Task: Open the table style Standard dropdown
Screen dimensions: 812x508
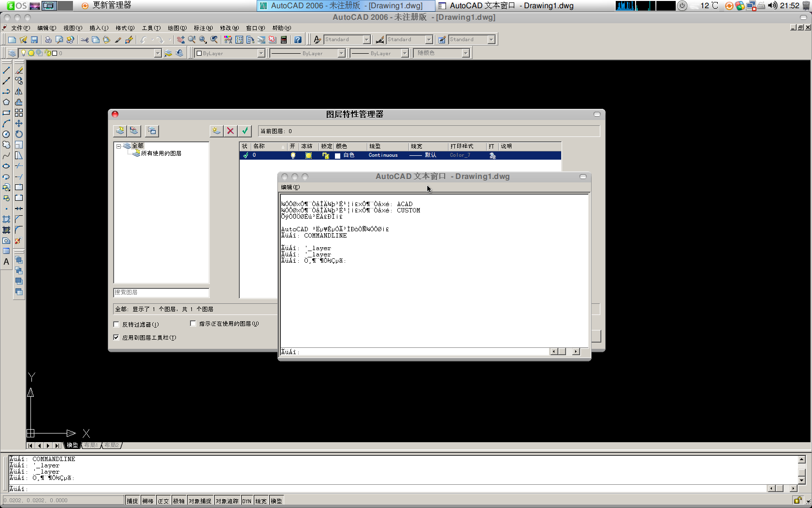Action: 491,40
